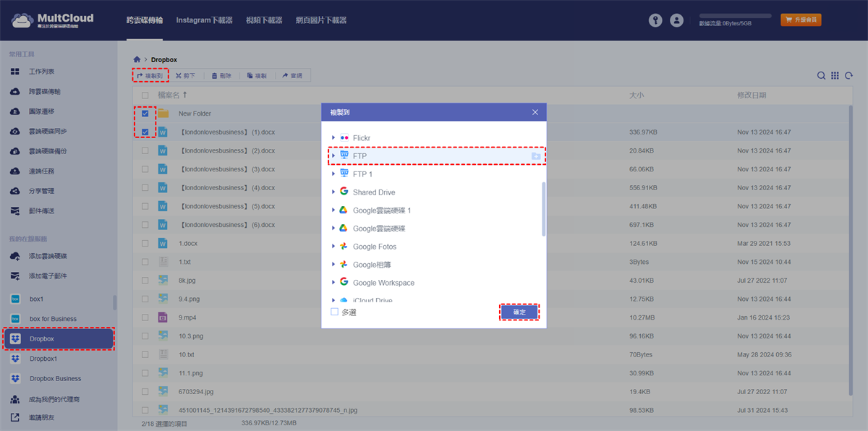Click 邀請朋友 in the sidebar
Viewport: 868px width, 431px height.
(41, 418)
